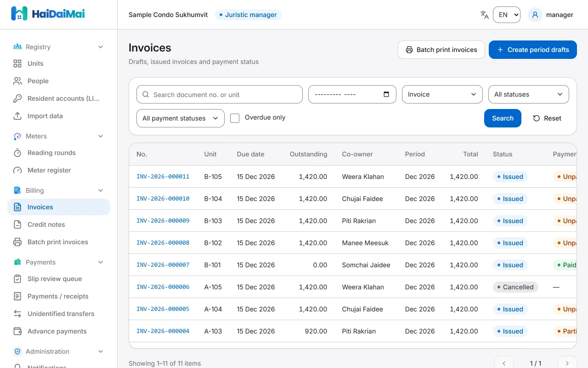588x368 pixels.
Task: Click the top Batch print invoices button
Action: (441, 50)
